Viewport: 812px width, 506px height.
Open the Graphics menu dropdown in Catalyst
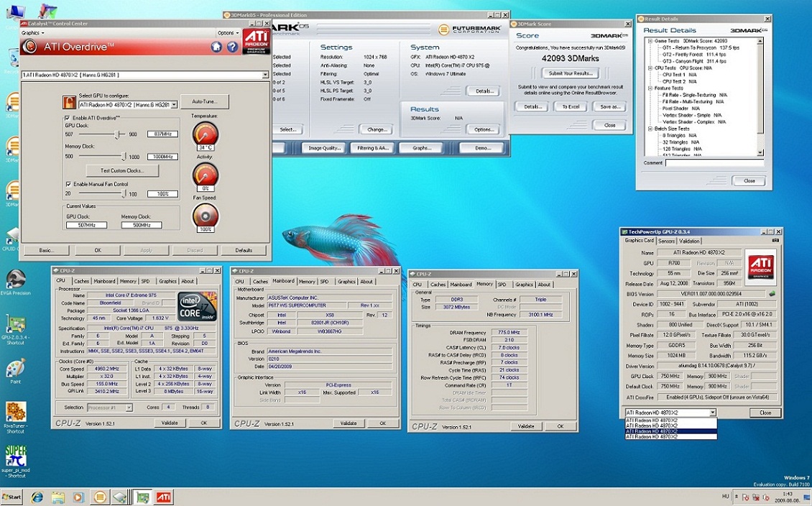(x=32, y=32)
